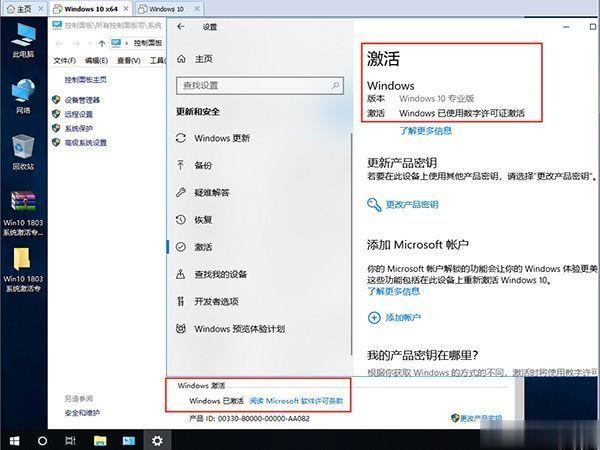Open the 文件(F) menu in Control Panel

(64, 60)
